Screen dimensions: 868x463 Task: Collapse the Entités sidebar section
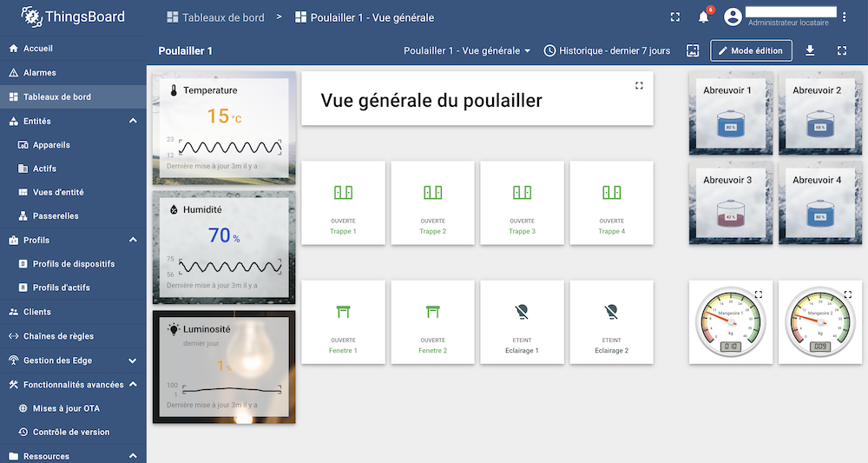point(133,121)
